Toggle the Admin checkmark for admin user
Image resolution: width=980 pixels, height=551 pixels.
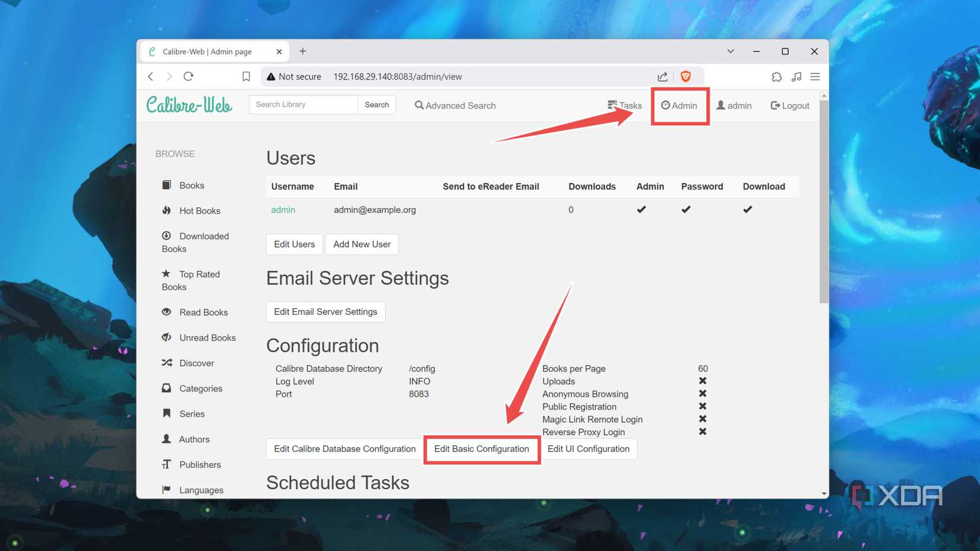point(641,209)
